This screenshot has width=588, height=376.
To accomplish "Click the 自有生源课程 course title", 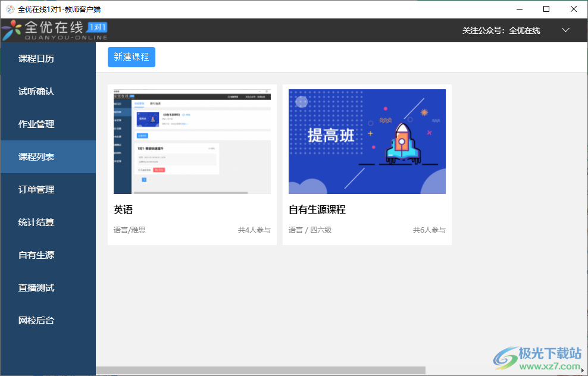I will [x=316, y=209].
